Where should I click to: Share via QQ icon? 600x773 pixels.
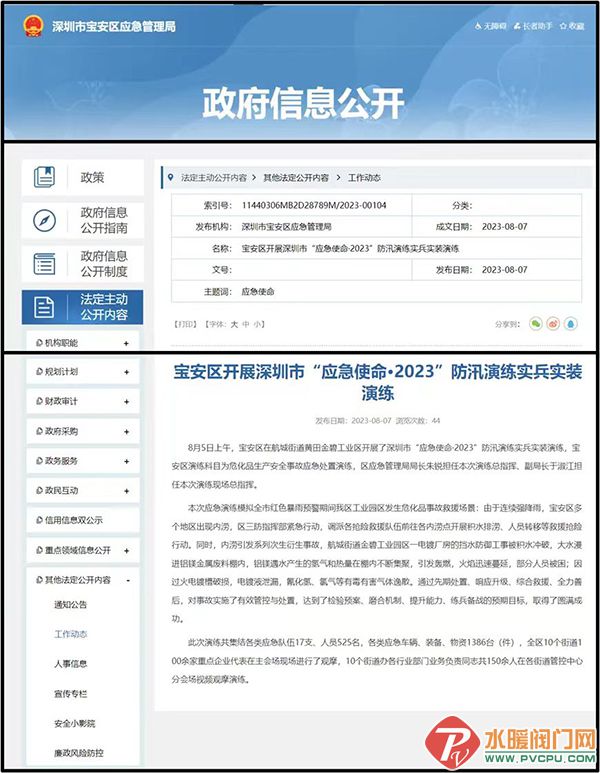[x=570, y=324]
